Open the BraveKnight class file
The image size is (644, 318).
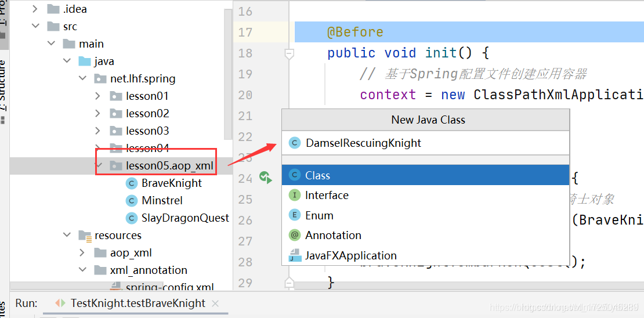172,183
